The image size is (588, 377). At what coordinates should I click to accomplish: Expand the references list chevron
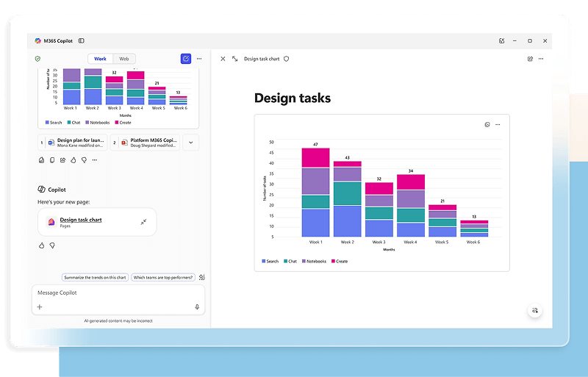click(x=190, y=143)
